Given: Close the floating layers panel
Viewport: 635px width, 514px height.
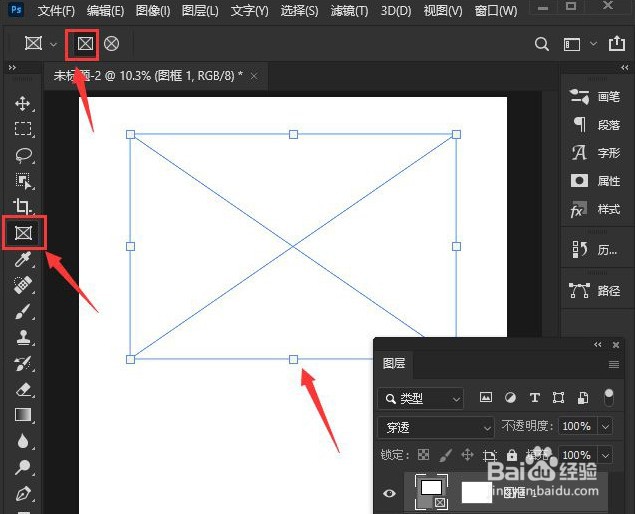Looking at the screenshot, I should (616, 345).
